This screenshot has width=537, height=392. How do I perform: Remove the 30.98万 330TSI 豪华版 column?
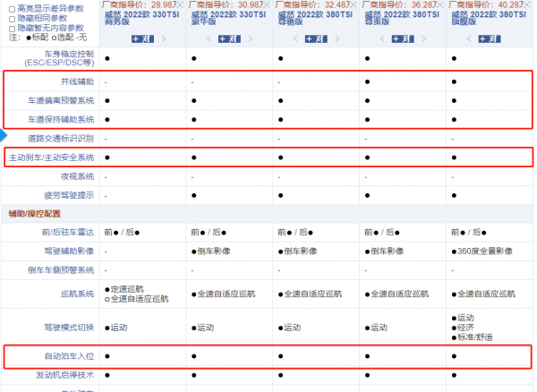[267, 4]
